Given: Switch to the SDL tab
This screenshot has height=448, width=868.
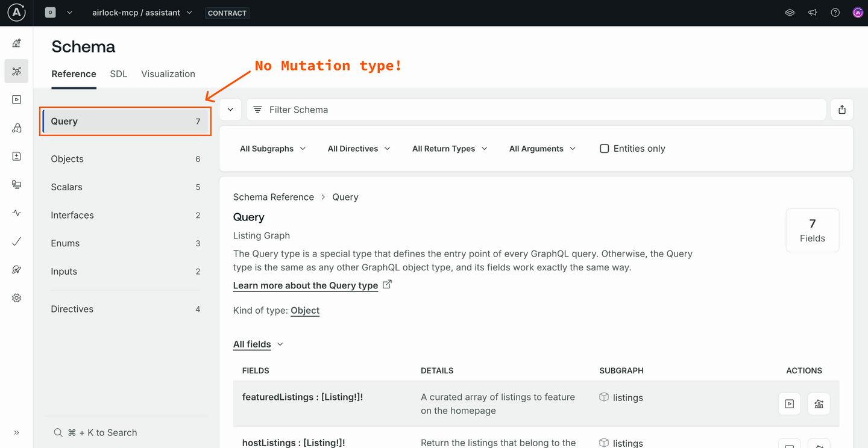Looking at the screenshot, I should point(118,73).
